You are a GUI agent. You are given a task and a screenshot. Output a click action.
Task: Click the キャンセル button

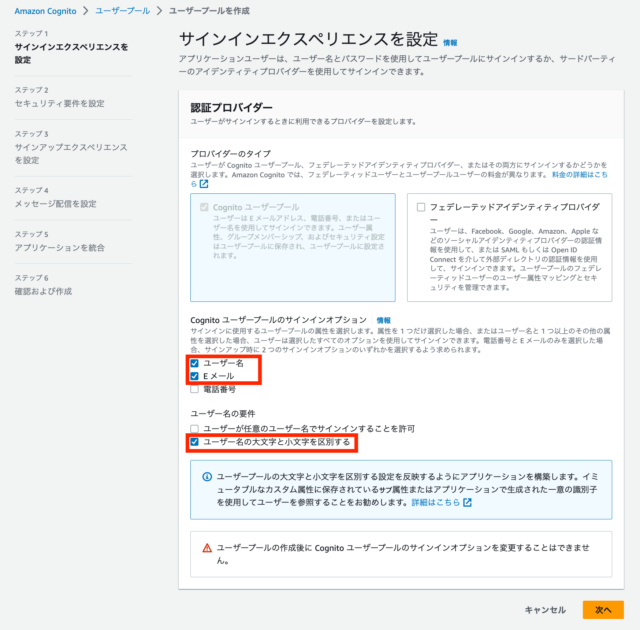point(545,610)
